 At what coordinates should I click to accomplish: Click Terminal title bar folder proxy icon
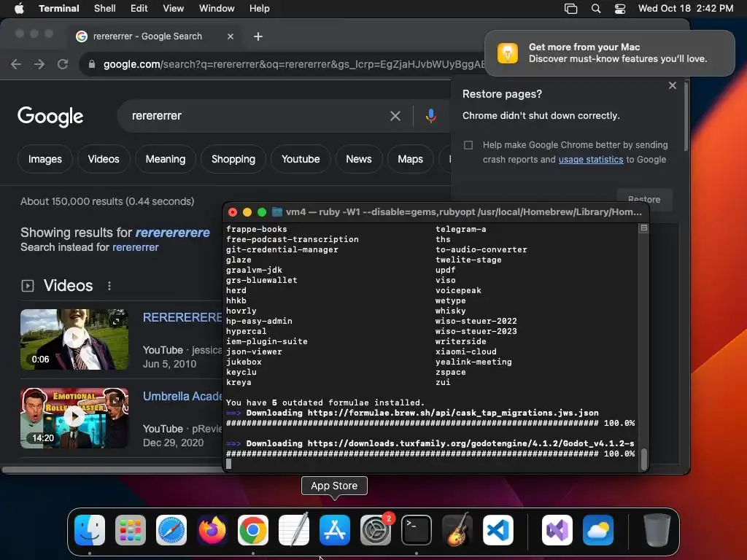click(x=276, y=212)
